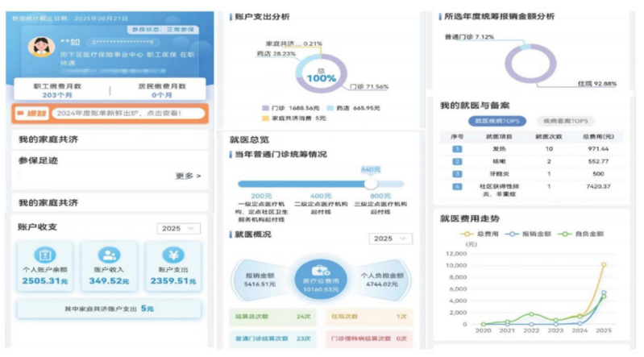Tap the 账户收入 card icon
This screenshot has height=357, width=644.
click(109, 255)
